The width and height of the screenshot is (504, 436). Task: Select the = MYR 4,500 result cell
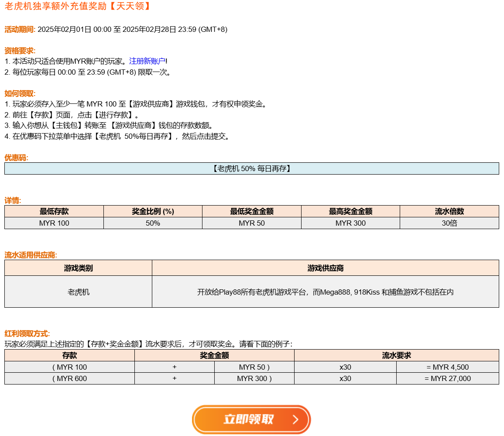tap(447, 367)
